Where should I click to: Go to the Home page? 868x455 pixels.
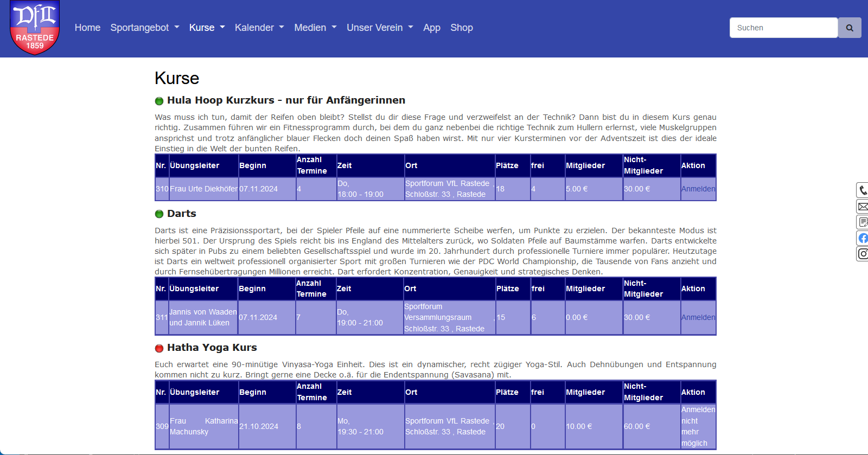(87, 28)
